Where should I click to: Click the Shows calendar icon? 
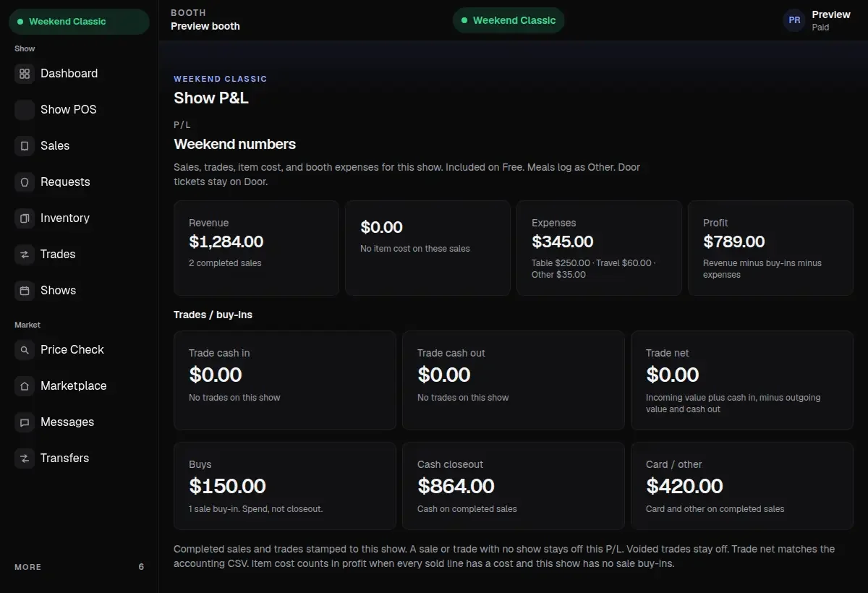[x=25, y=291]
